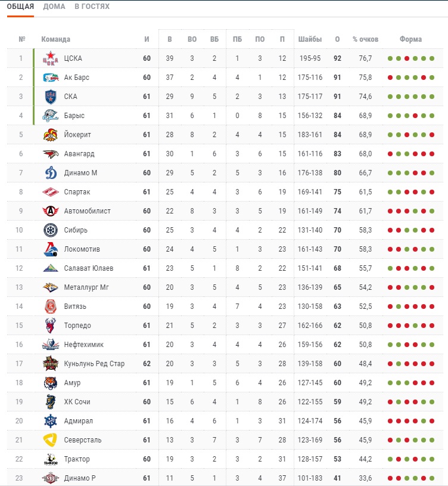
Task: Click the Ак Барс team logo
Action: click(51, 78)
